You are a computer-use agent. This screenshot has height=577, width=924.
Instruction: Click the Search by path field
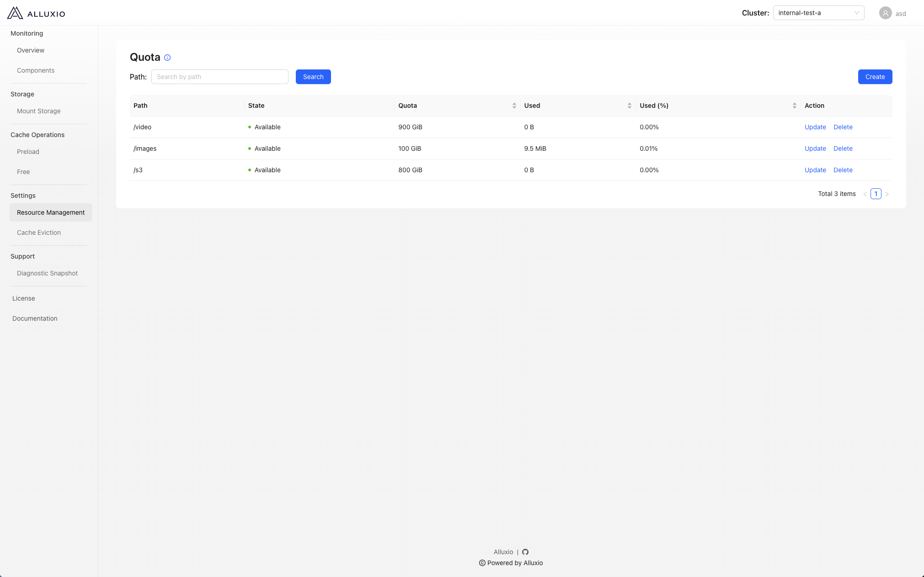(x=219, y=77)
